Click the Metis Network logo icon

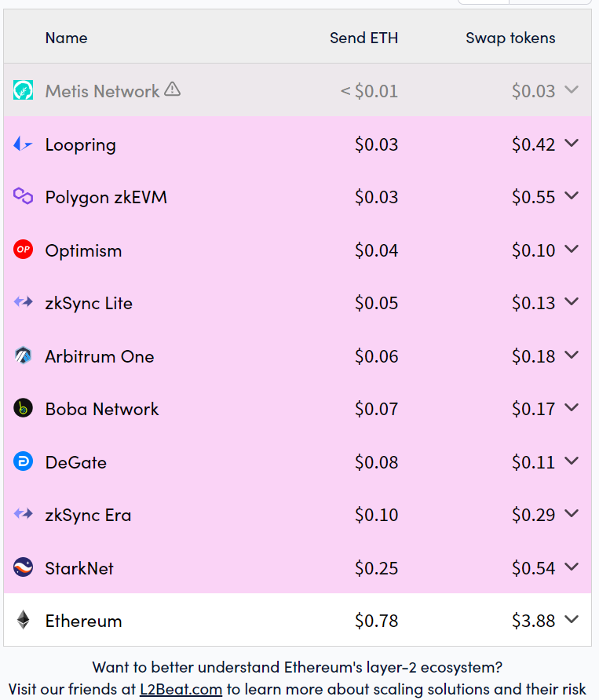[24, 90]
